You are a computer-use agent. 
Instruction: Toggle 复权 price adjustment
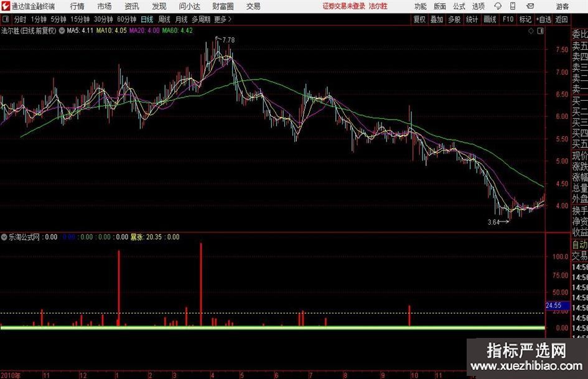click(x=420, y=19)
